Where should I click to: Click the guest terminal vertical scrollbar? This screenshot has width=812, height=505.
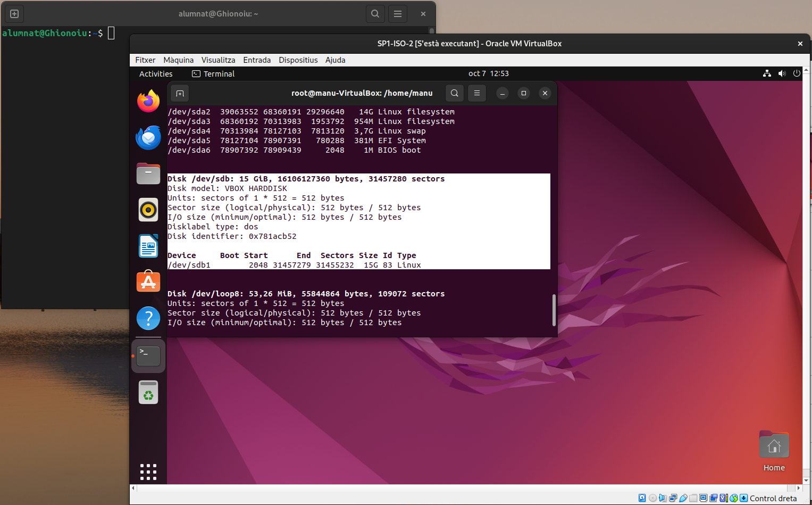click(x=554, y=310)
